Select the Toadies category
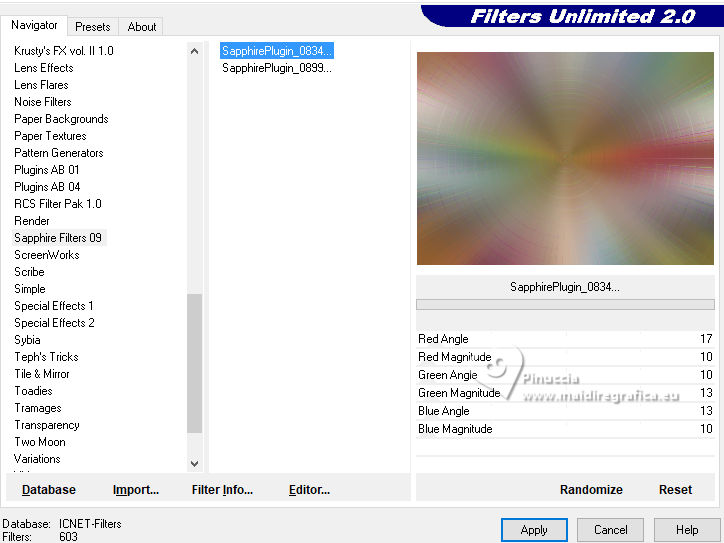Screen dimensions: 724x543 (33, 391)
